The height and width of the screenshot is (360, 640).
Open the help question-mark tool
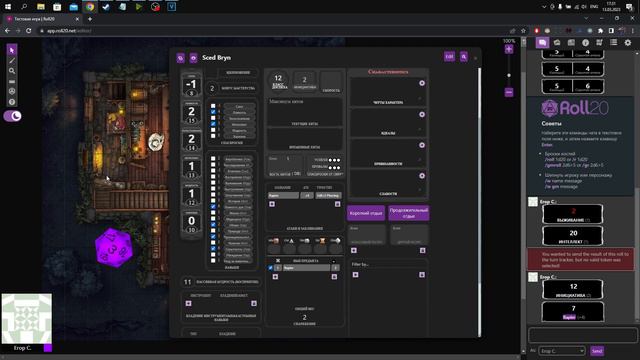coord(12,102)
